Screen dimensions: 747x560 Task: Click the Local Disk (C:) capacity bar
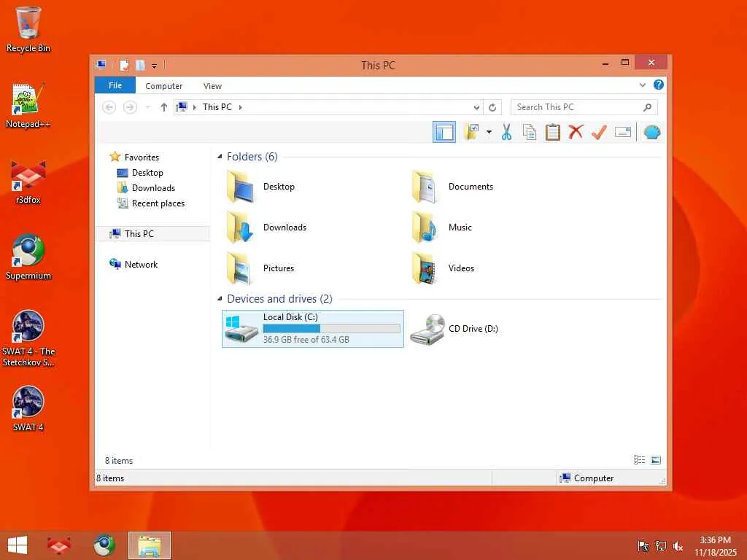332,329
